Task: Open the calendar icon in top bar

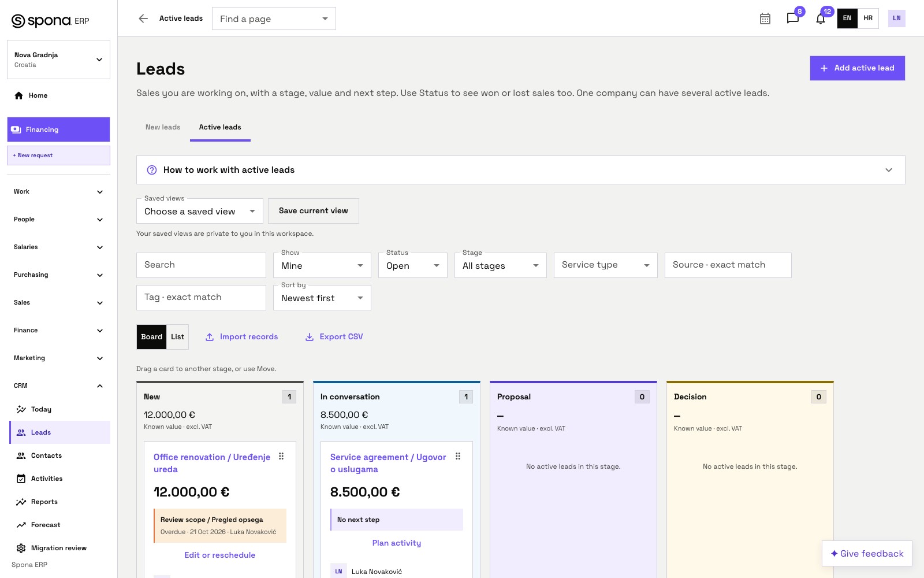Action: point(765,18)
